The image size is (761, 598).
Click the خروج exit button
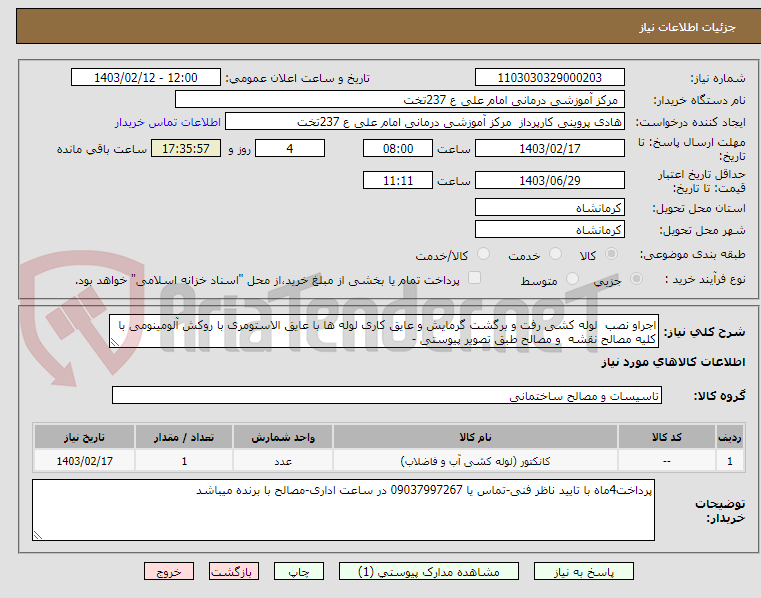pos(169,571)
